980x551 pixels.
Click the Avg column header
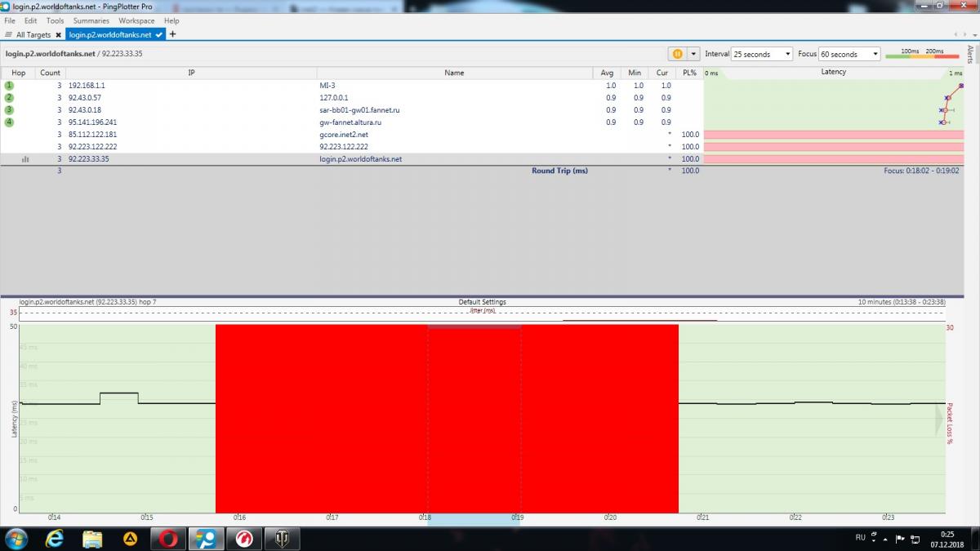[x=606, y=73]
